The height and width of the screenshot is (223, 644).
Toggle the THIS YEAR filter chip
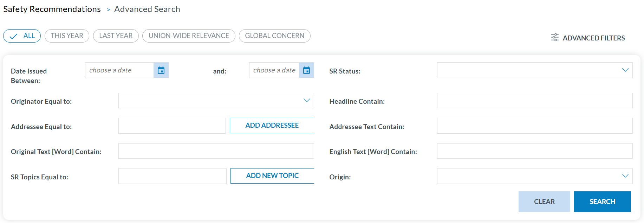(67, 36)
